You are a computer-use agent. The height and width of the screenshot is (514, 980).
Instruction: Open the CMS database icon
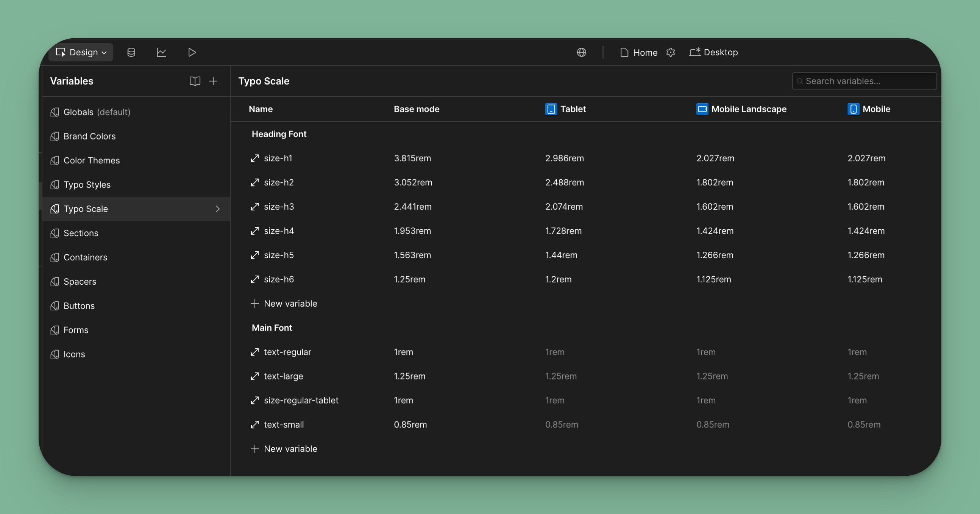[131, 52]
